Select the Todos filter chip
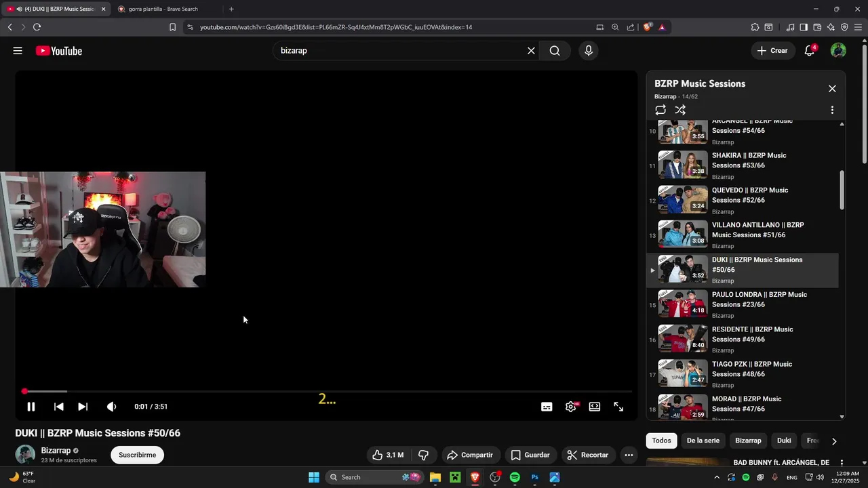 coord(661,441)
